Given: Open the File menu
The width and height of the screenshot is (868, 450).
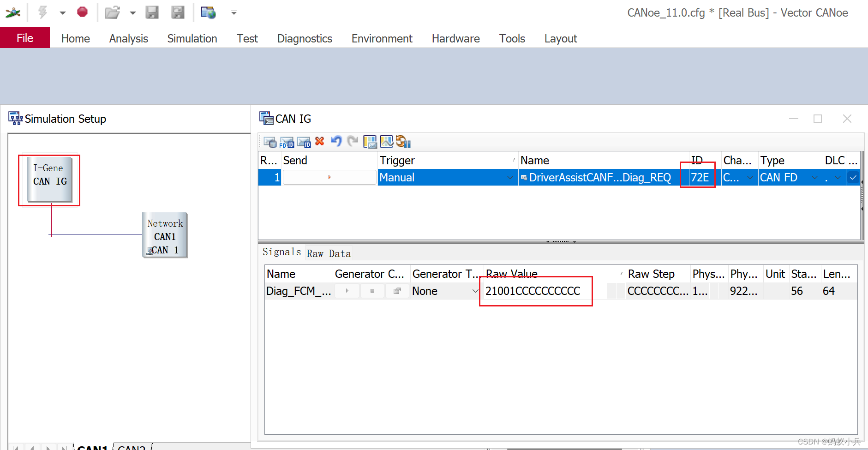Looking at the screenshot, I should (25, 38).
